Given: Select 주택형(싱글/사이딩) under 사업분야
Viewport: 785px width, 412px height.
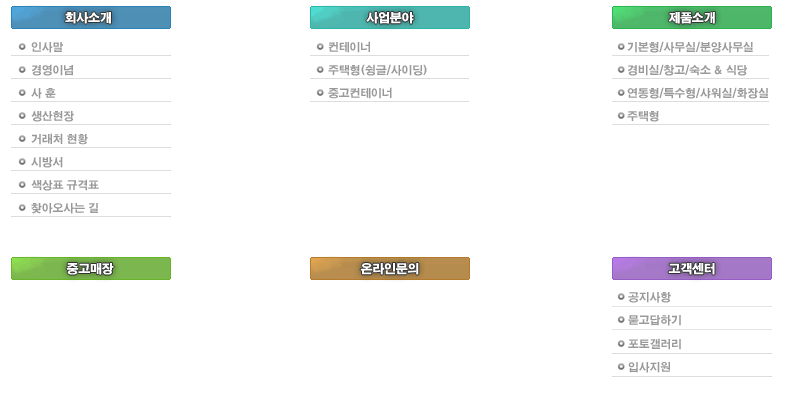Looking at the screenshot, I should 377,70.
